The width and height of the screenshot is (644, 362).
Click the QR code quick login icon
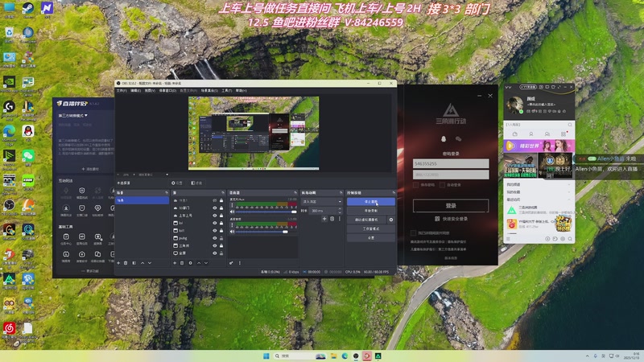coord(437,219)
